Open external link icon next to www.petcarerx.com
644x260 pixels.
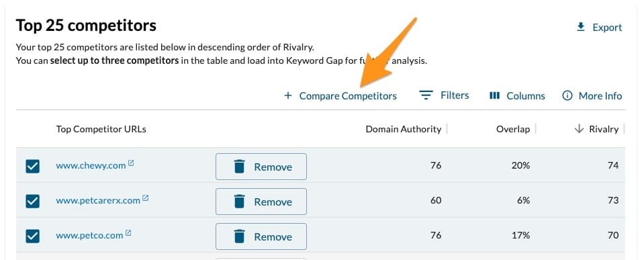pos(146,198)
